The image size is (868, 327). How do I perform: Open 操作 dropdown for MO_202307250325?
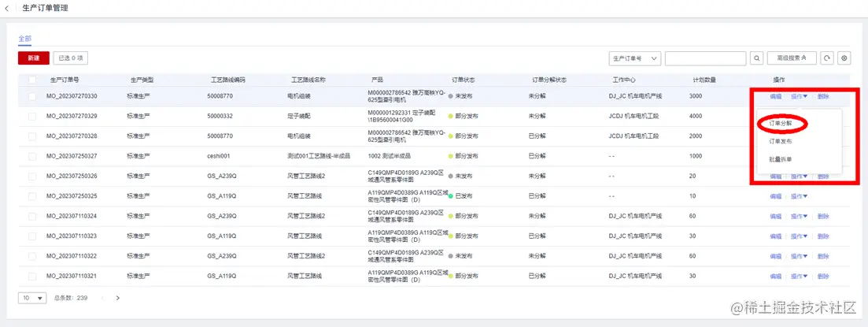click(x=799, y=196)
